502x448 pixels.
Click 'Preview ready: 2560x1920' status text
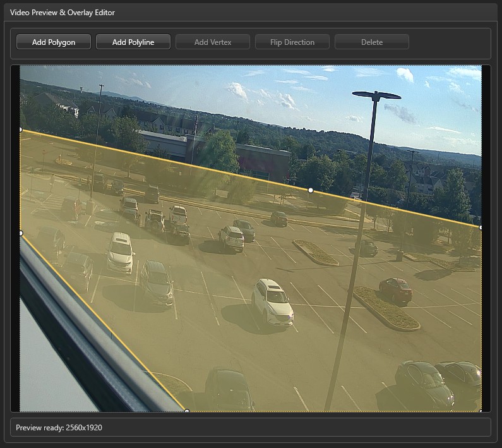(x=59, y=428)
